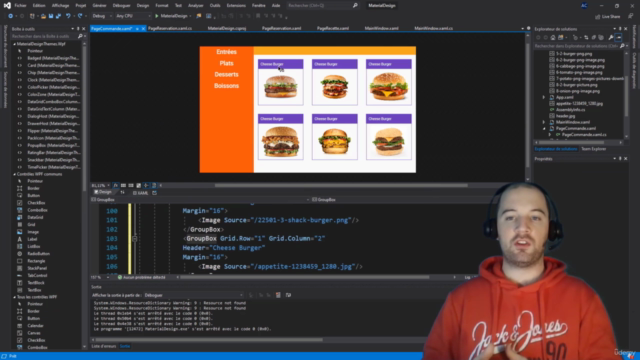Close the Toolbox panel

click(84, 29)
